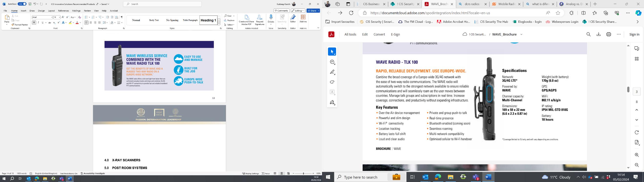Click Center alignment icon in Word

91,23
